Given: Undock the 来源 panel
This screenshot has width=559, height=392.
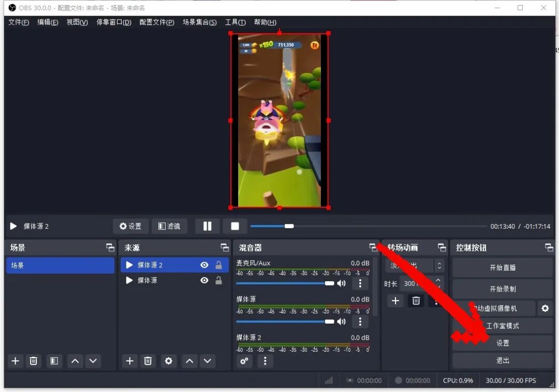Looking at the screenshot, I should [225, 247].
